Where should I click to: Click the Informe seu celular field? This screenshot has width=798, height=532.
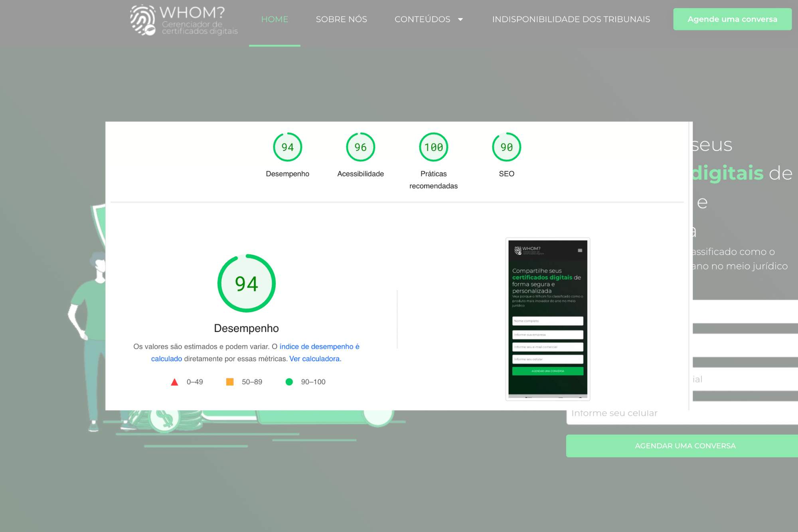tap(682, 413)
